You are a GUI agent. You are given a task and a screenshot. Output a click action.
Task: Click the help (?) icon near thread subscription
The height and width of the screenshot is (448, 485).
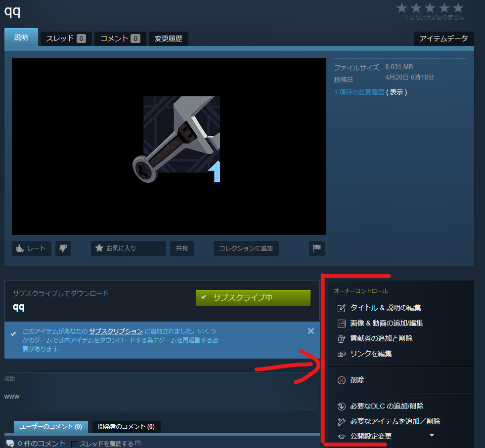pyautogui.click(x=137, y=443)
